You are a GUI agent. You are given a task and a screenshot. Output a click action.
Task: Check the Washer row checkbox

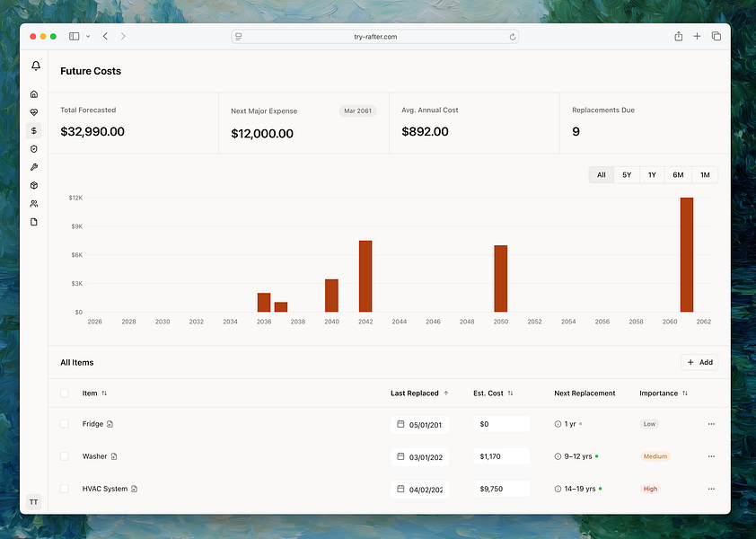64,456
